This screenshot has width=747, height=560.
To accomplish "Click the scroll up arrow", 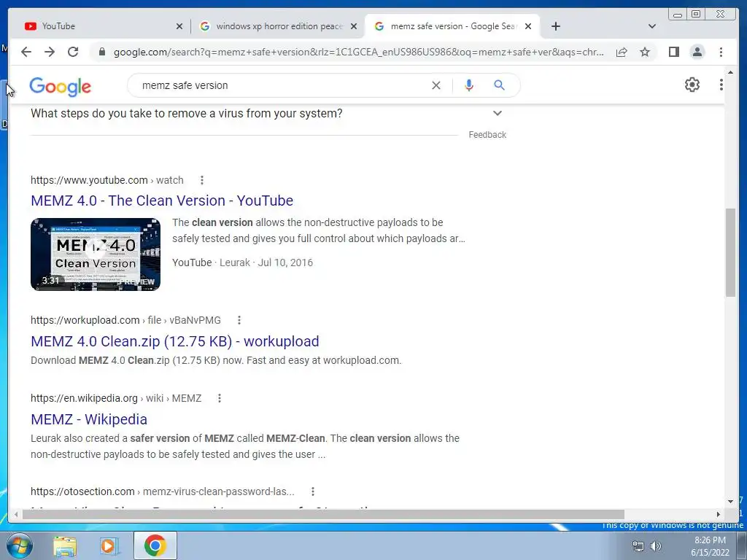I will click(x=730, y=72).
